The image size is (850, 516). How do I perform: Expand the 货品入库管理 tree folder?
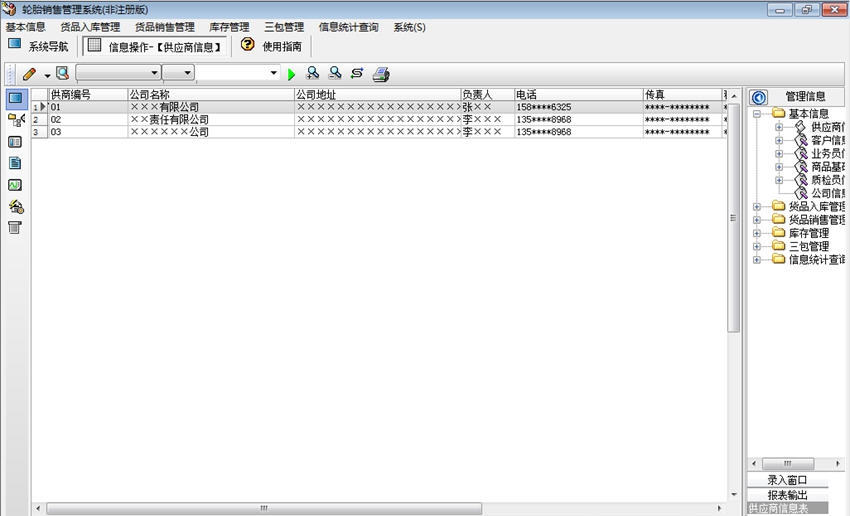coord(757,207)
